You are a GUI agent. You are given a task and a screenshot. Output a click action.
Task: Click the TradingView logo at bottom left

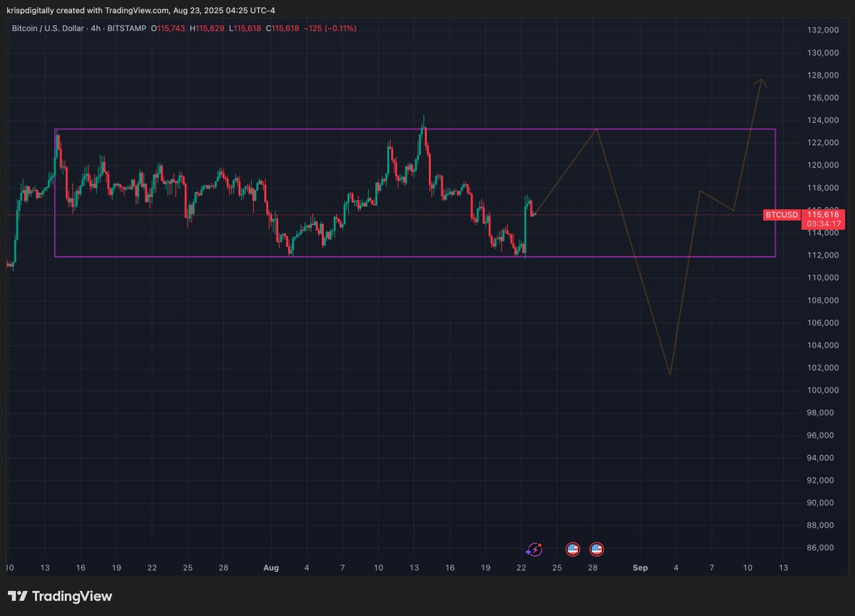[x=61, y=595]
